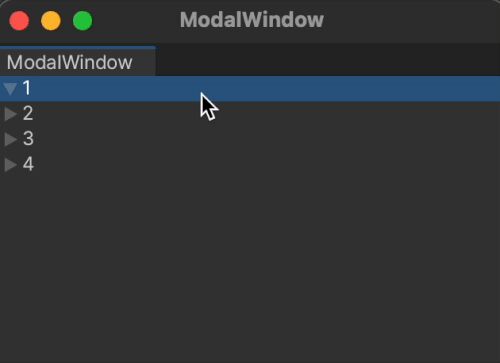Screen dimensions: 500x363
Task: Click the number 2 label text
Action: (28, 113)
